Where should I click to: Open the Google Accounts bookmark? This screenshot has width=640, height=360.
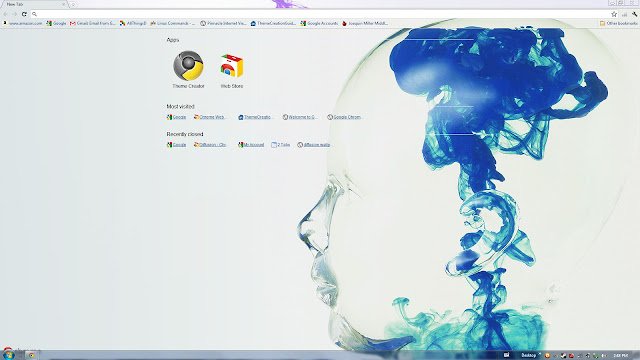point(319,24)
